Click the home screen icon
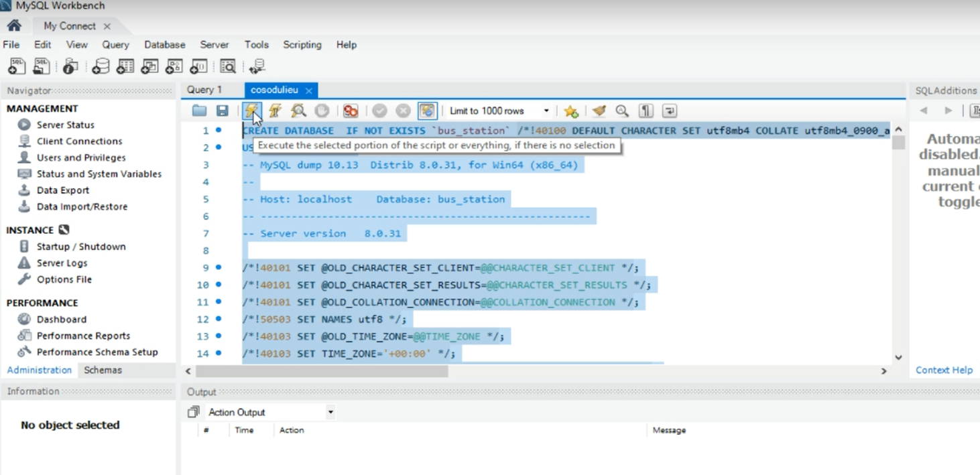 [13, 25]
